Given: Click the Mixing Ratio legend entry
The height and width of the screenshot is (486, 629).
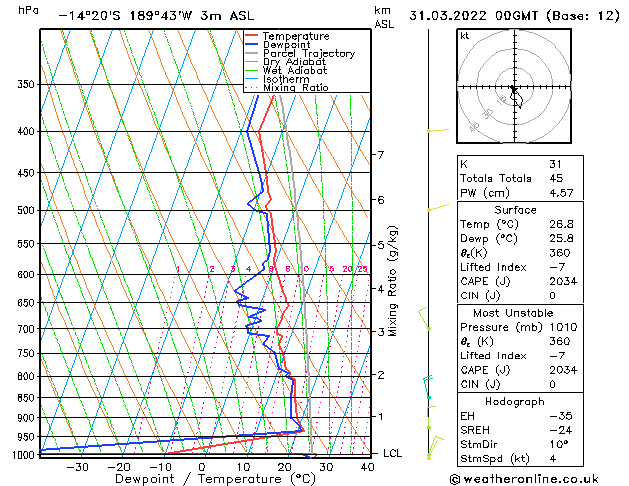Looking at the screenshot, I should point(296,88).
